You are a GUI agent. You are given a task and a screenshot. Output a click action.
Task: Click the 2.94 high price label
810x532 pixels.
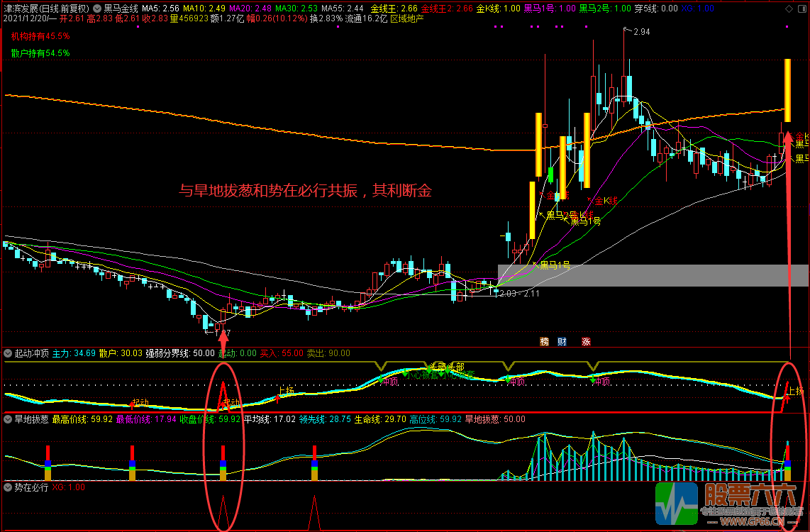pos(642,32)
